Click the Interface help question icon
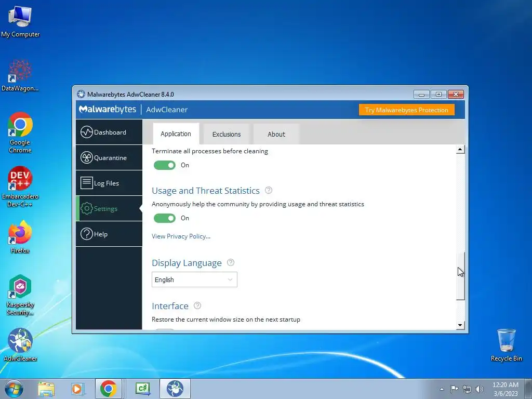The width and height of the screenshot is (532, 399). pos(197,305)
